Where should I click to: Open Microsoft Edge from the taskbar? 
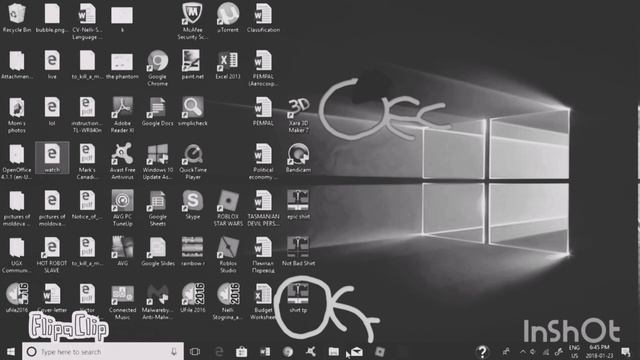pos(219,351)
